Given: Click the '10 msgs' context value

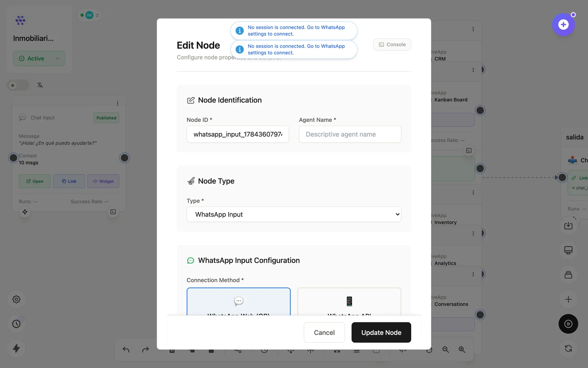Looking at the screenshot, I should [29, 163].
